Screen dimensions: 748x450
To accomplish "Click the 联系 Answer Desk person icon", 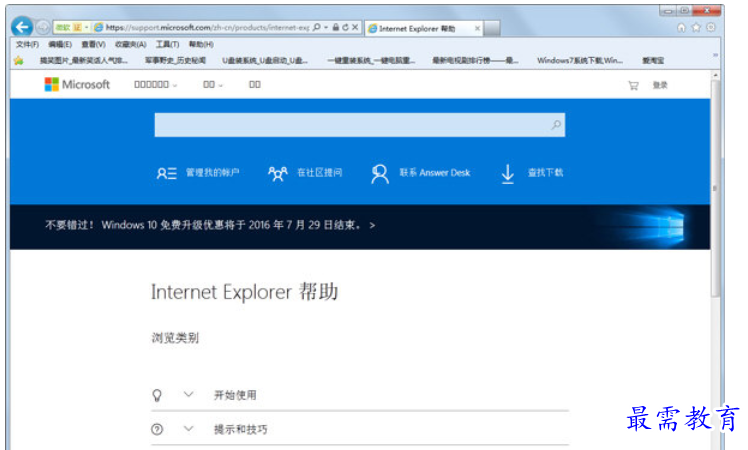I will tap(380, 174).
